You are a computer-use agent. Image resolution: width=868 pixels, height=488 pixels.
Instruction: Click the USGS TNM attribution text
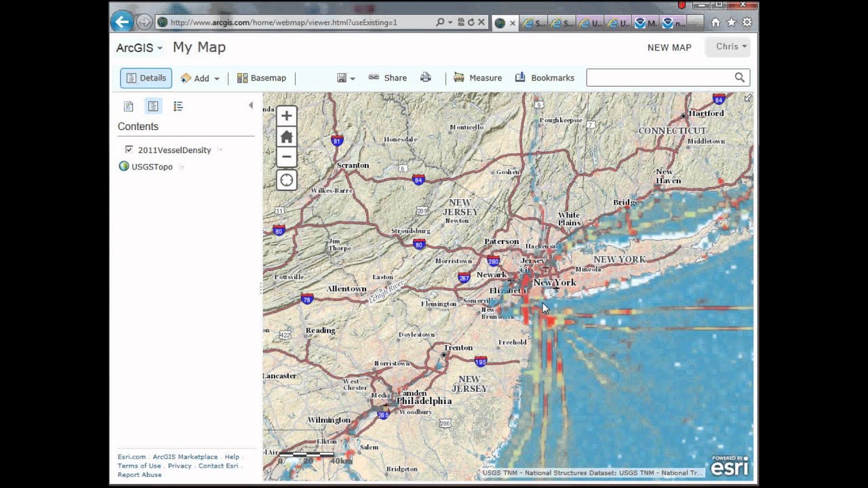pyautogui.click(x=593, y=473)
